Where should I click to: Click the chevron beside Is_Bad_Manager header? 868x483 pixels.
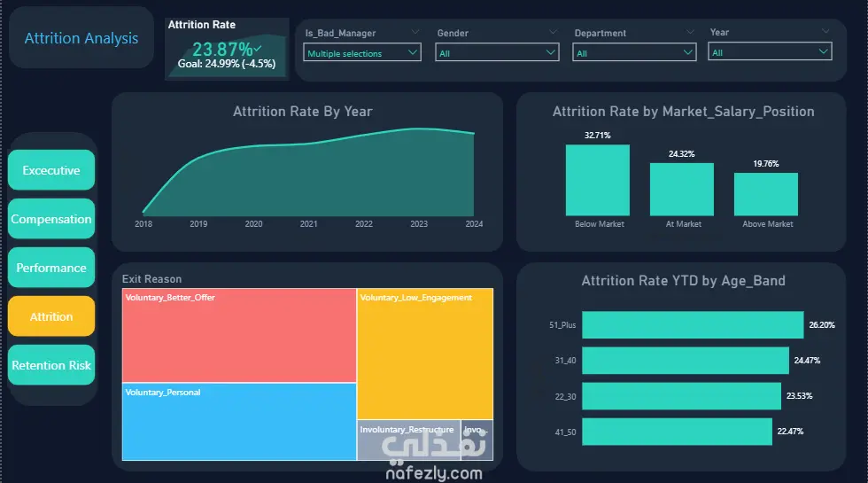pos(415,32)
